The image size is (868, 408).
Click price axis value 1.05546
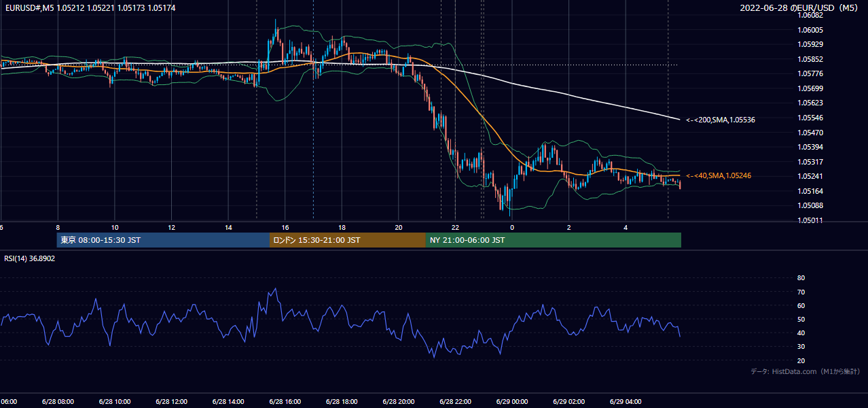812,118
